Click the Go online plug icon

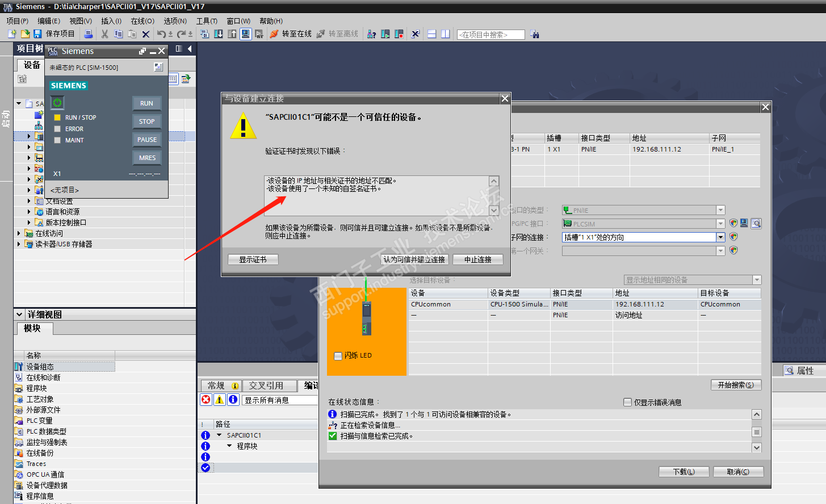coord(274,34)
